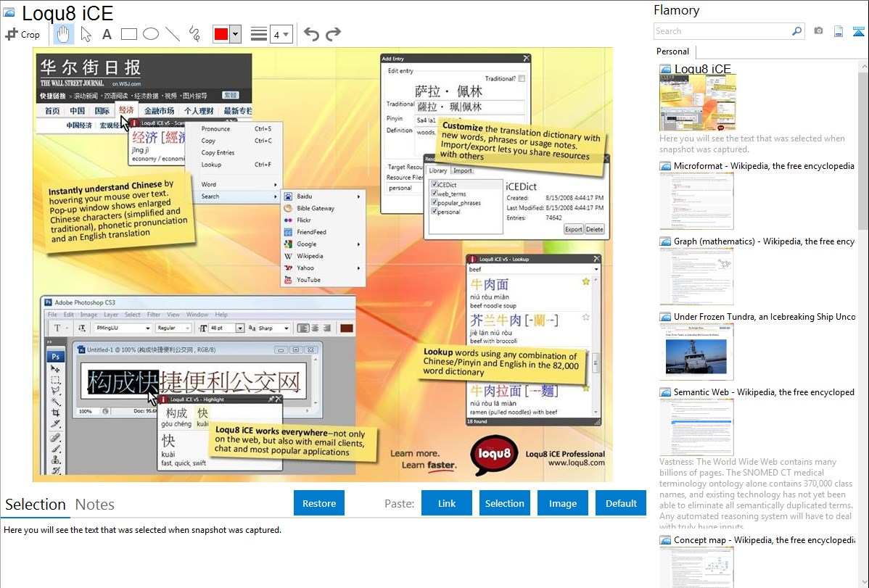Click the line thickness lines icon
This screenshot has height=588, width=869.
point(259,34)
